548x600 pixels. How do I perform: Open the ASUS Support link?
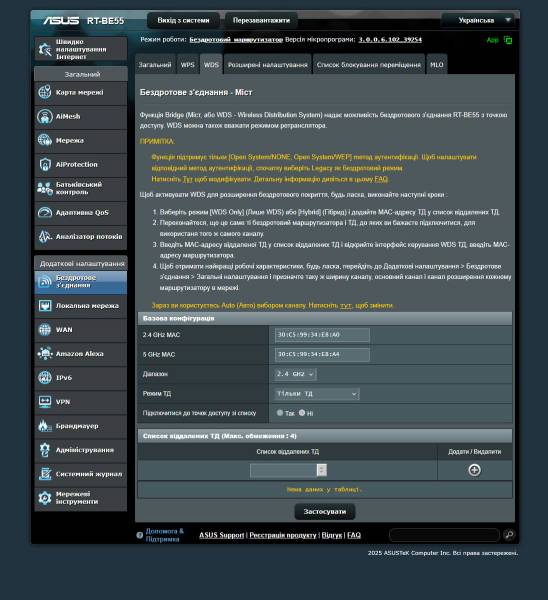coord(222,535)
